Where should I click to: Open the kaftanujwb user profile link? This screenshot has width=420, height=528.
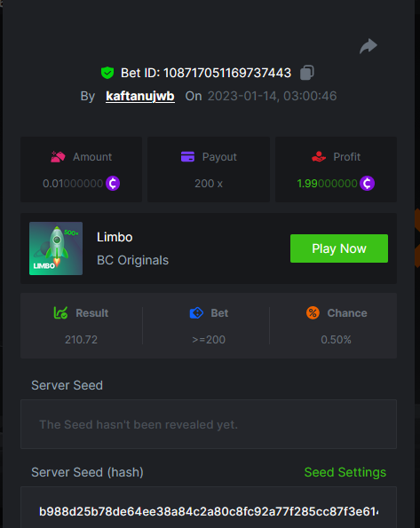140,97
